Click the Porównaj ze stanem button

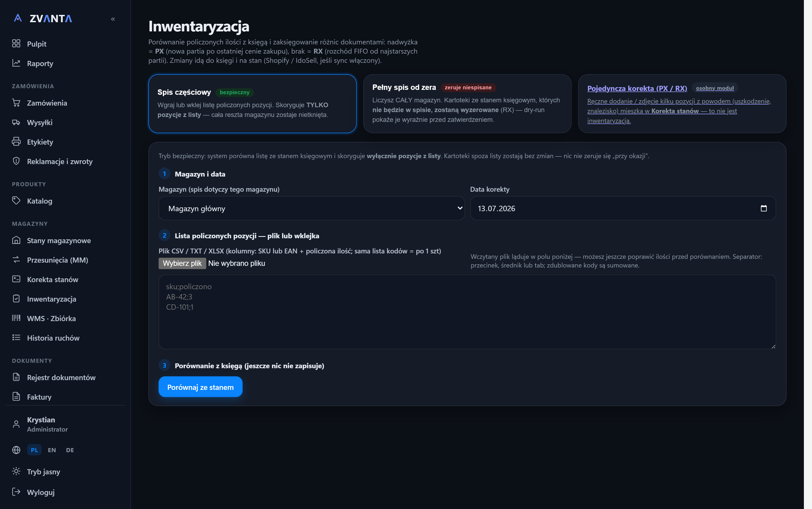coord(201,387)
